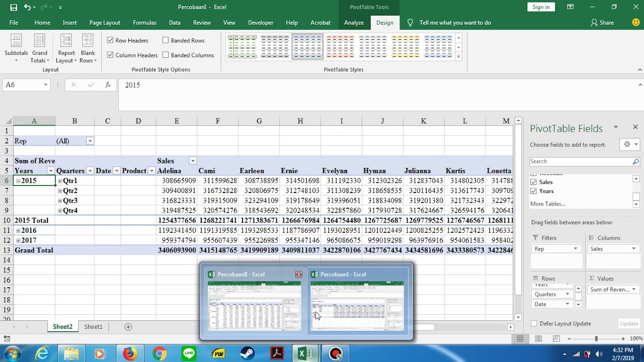Open the Rep (All) filter dropdown
The image size is (644, 362).
tap(90, 141)
